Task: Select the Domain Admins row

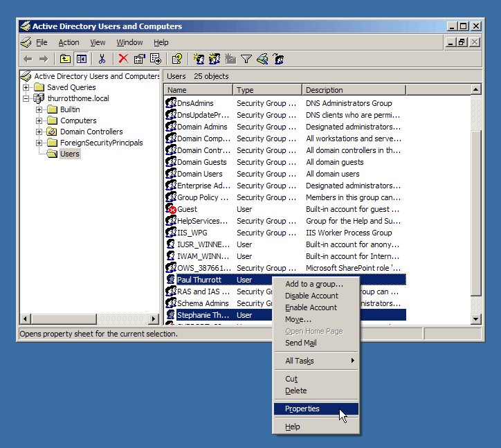Action: [285, 127]
